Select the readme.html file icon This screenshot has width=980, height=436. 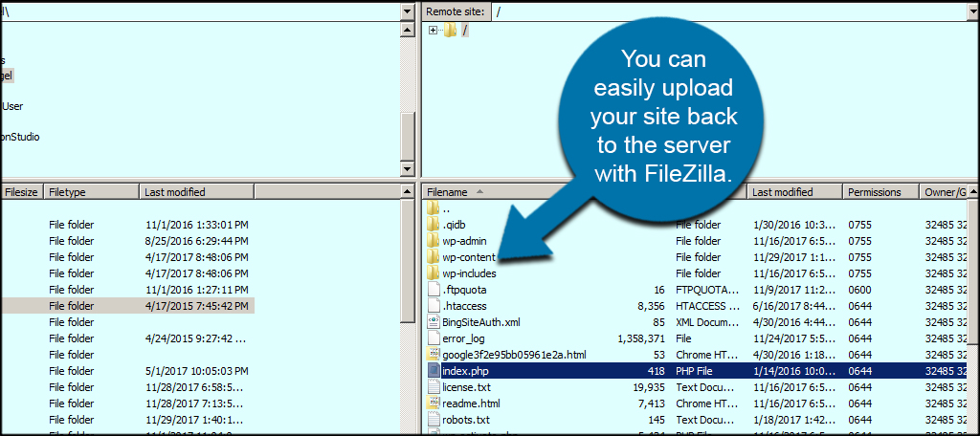[x=434, y=403]
